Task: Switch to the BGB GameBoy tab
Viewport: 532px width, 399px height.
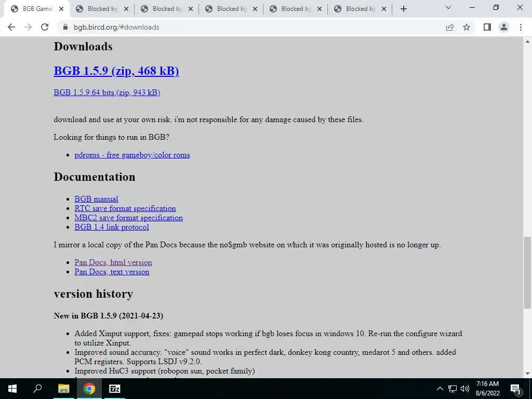Action: [37, 9]
